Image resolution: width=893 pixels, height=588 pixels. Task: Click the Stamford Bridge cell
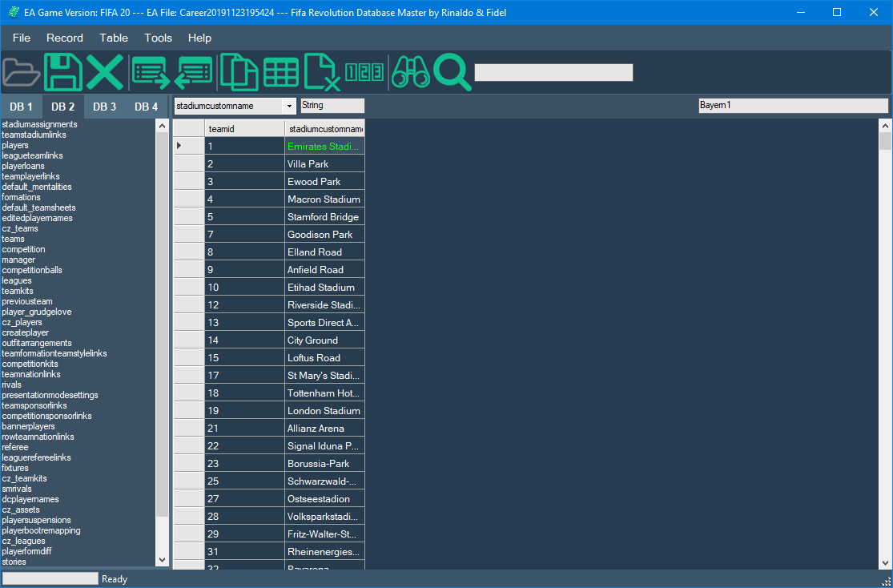324,217
